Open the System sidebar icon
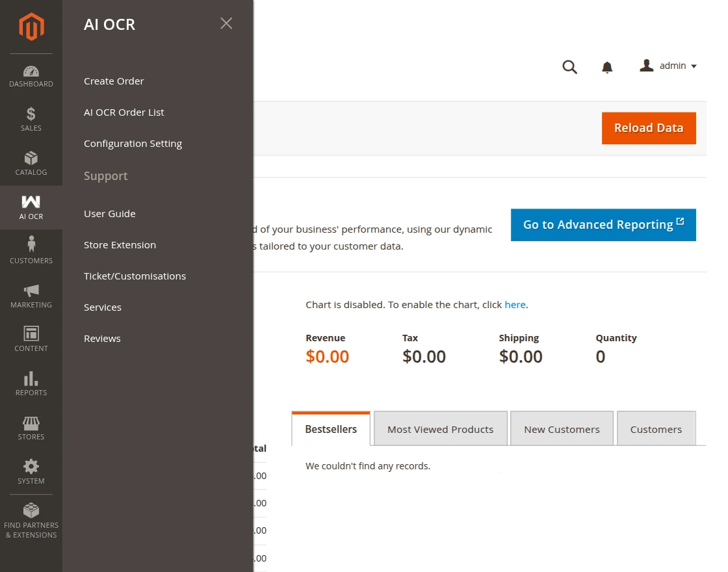 click(x=31, y=472)
